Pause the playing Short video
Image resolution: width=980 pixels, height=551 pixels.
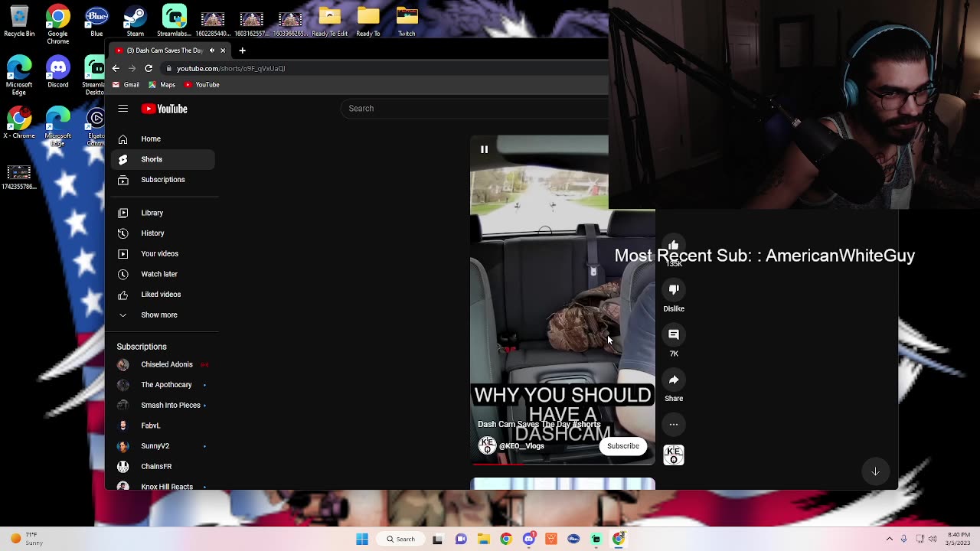484,150
